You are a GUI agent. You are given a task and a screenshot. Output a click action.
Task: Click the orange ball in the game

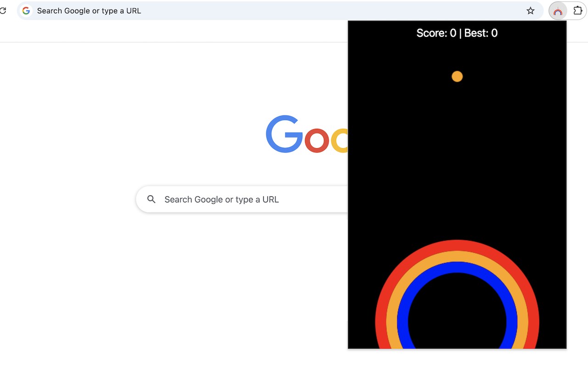click(457, 76)
